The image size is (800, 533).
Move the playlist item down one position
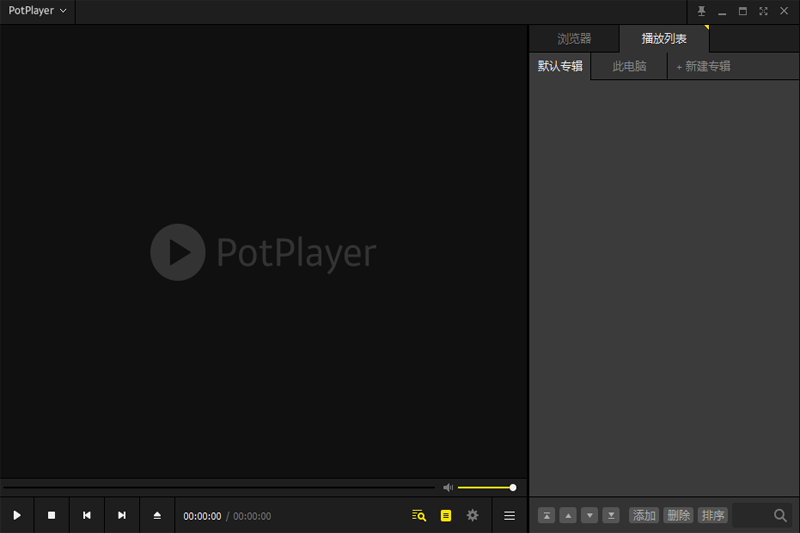click(590, 515)
